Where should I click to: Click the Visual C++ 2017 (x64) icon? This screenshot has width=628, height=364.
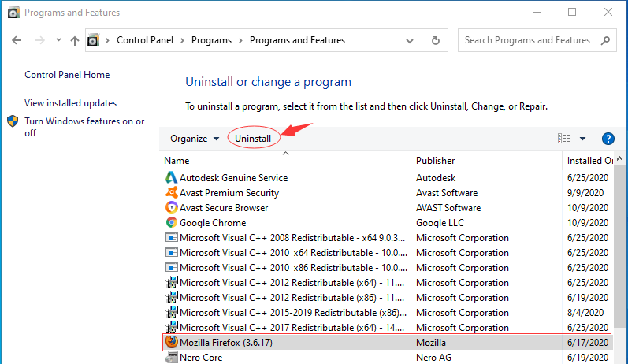(172, 327)
